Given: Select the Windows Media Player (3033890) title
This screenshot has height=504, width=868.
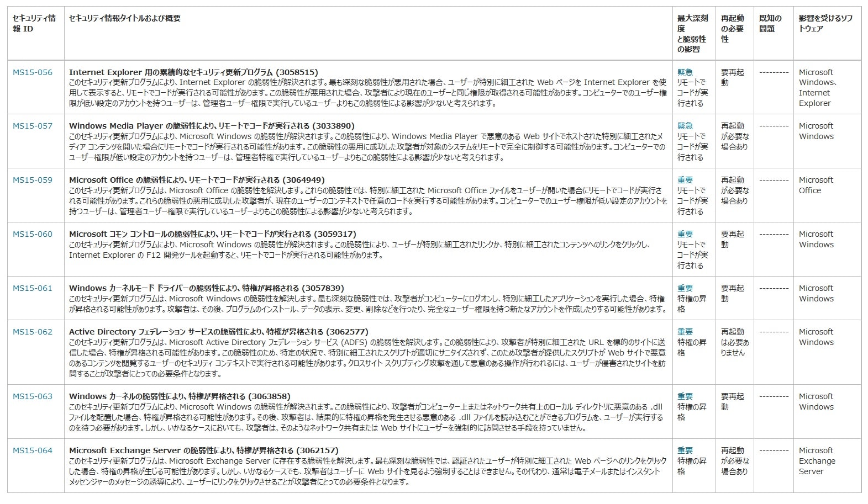Looking at the screenshot, I should [212, 126].
